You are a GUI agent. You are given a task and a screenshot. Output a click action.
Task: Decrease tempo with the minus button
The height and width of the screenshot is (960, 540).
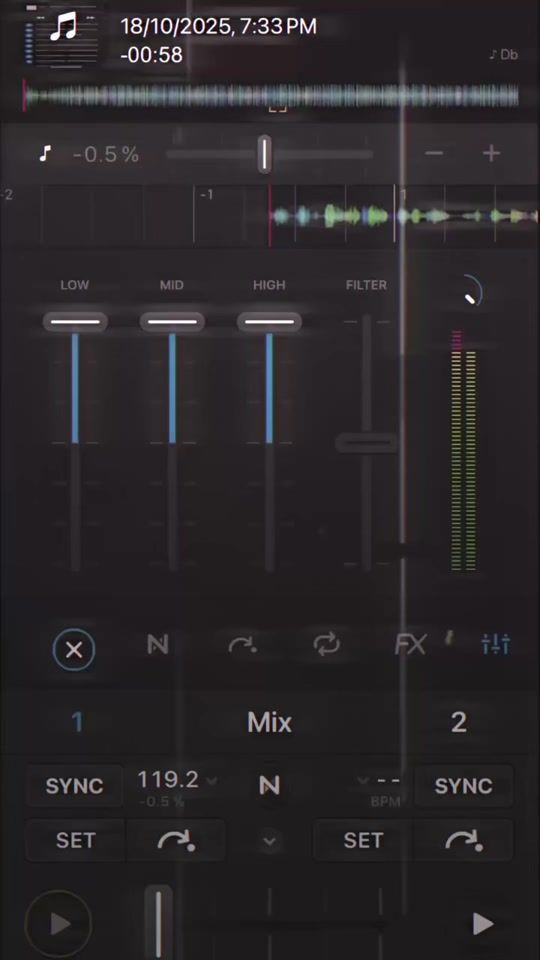pos(434,153)
